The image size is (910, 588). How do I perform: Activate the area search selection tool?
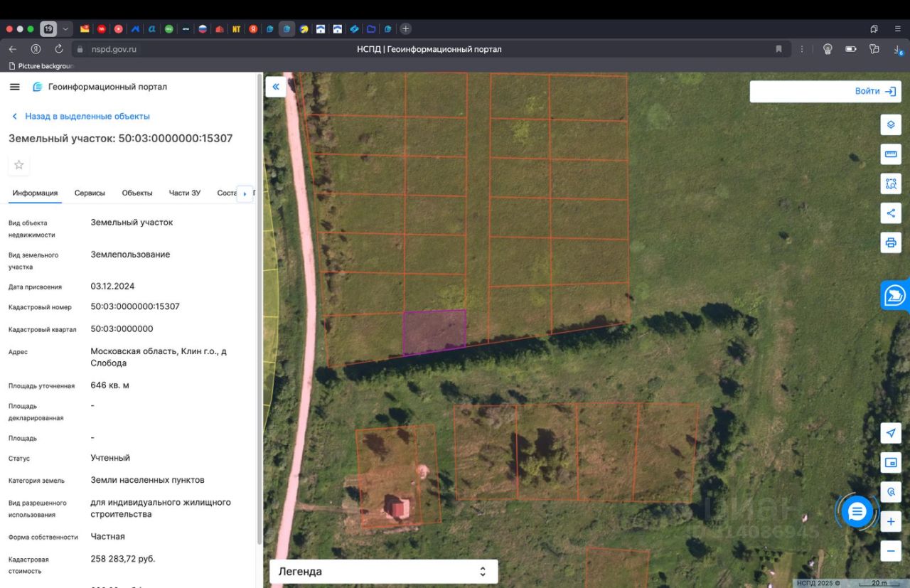[891, 183]
